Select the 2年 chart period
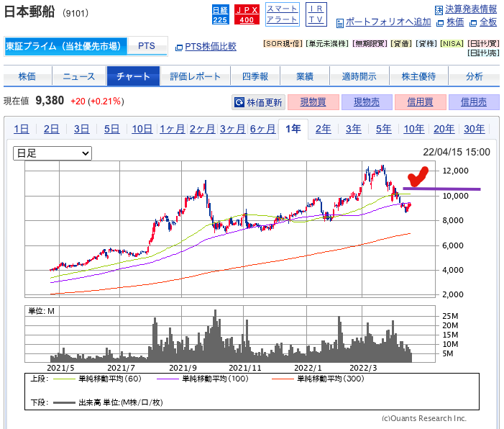 (x=323, y=129)
